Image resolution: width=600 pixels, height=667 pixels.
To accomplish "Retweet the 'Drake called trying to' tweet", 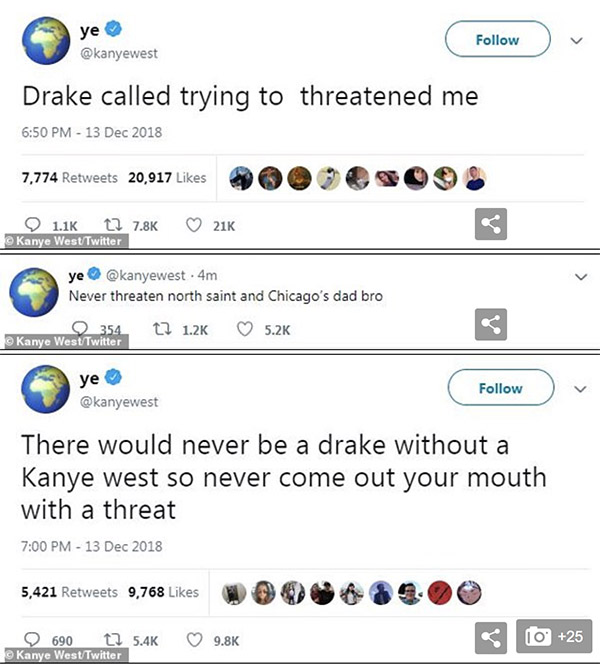I will [x=113, y=224].
